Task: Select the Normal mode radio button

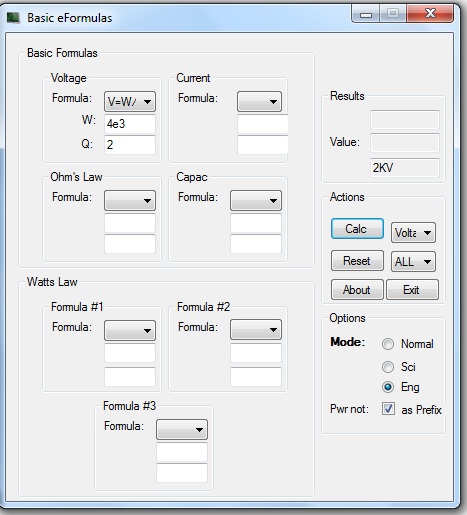Action: [388, 344]
